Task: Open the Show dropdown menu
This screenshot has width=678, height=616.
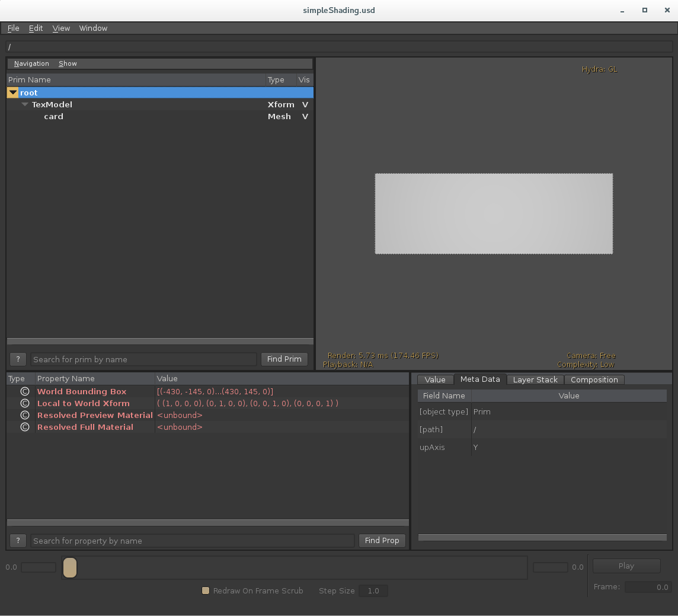Action: coord(68,63)
